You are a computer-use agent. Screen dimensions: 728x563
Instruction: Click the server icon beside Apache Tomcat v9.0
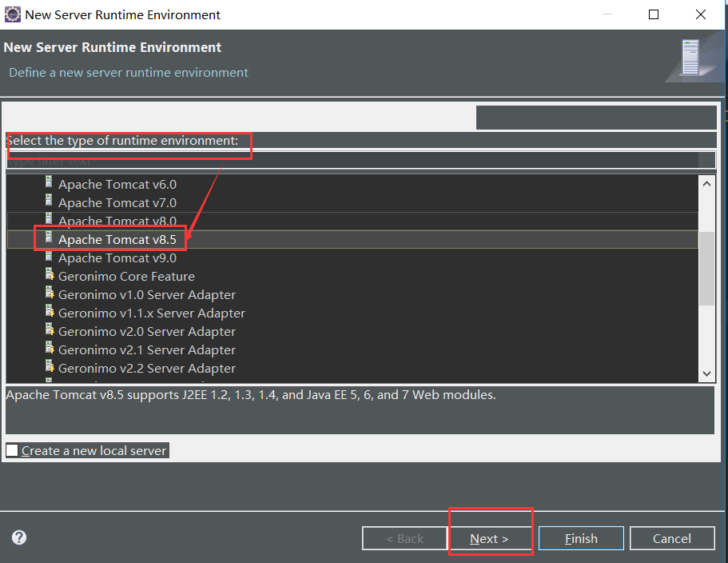(x=49, y=255)
